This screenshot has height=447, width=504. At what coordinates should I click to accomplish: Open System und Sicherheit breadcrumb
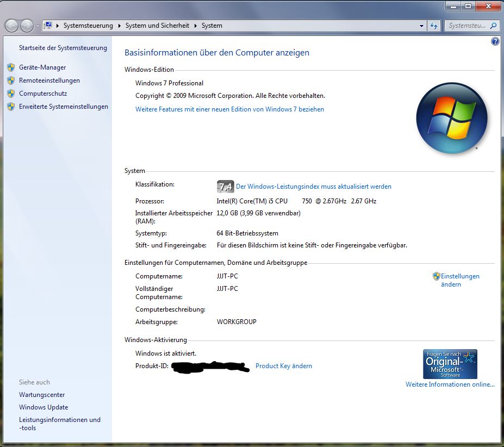click(x=157, y=26)
